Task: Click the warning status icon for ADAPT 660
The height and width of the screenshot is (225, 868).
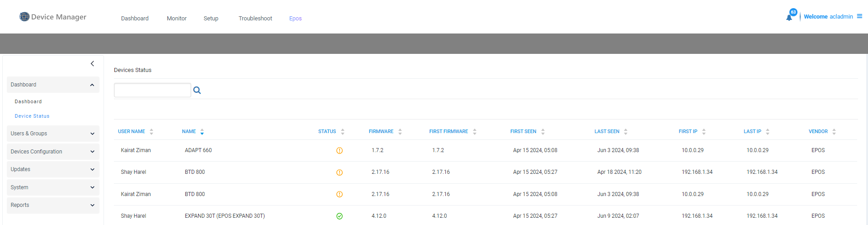Action: tap(340, 150)
